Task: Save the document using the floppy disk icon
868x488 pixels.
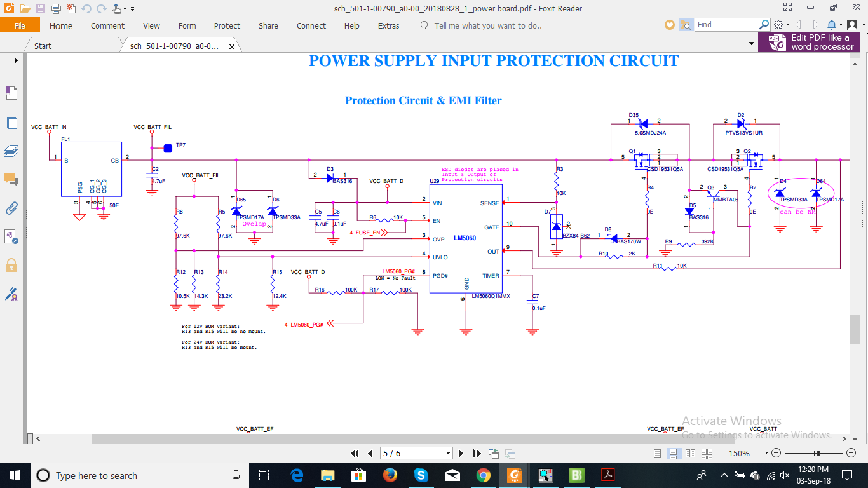Action: [41, 9]
